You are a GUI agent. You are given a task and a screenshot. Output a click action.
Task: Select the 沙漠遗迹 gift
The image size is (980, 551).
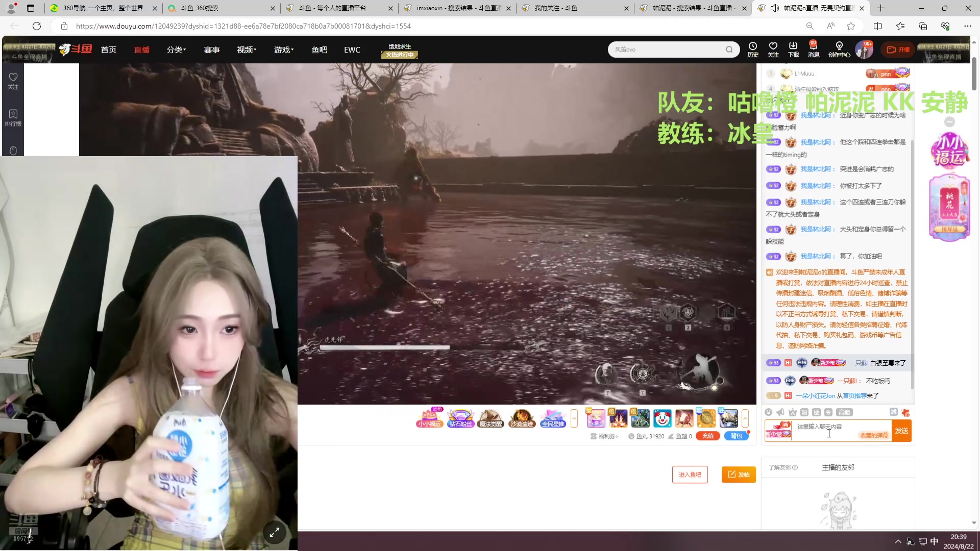click(x=522, y=418)
